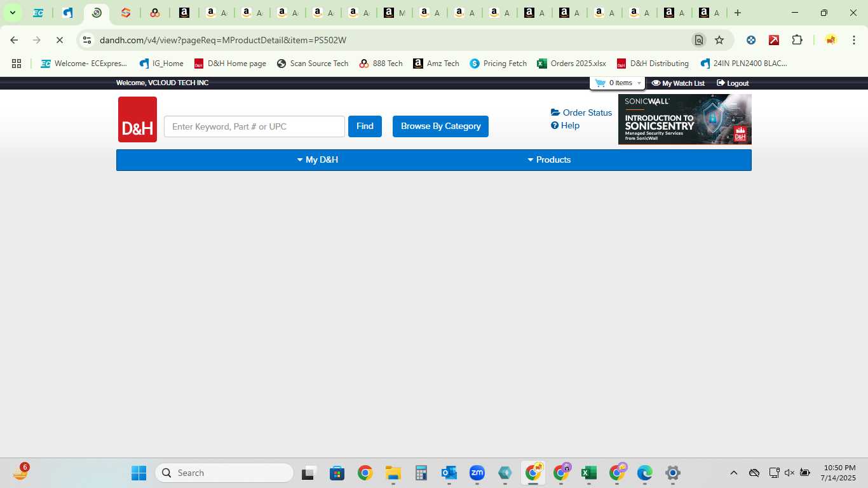Open File Explorer from the taskbar
The height and width of the screenshot is (488, 868).
pyautogui.click(x=393, y=473)
